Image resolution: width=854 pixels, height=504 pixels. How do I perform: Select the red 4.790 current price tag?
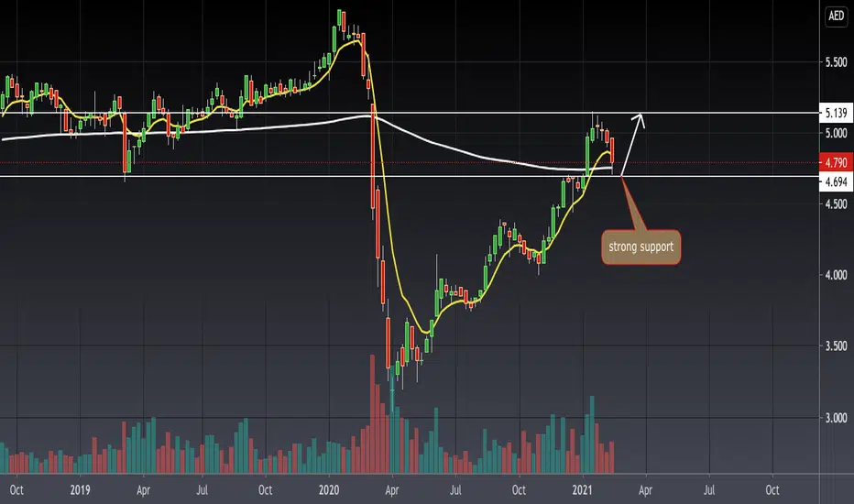(x=836, y=162)
